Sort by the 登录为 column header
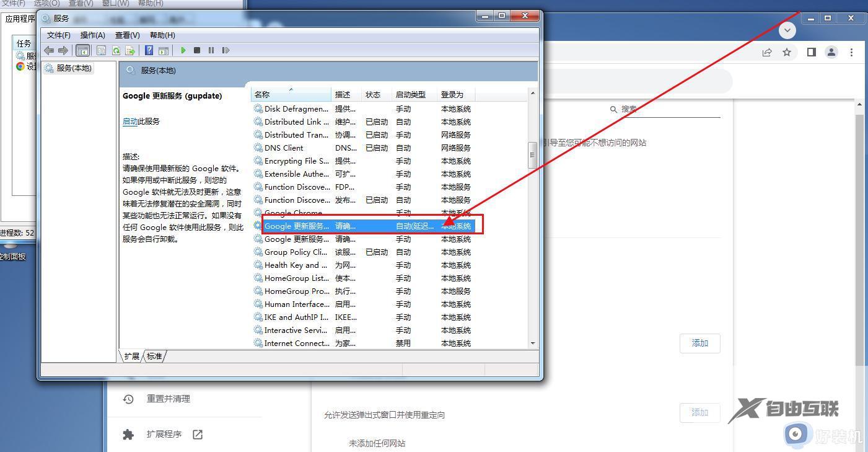 (456, 94)
